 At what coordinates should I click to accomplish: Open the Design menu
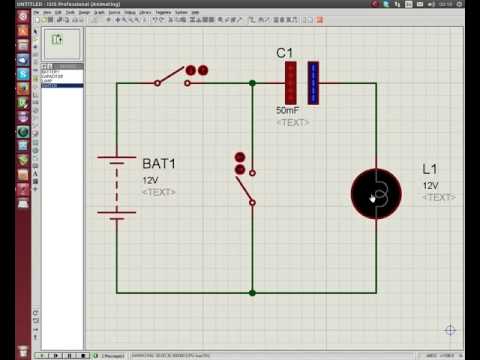(x=84, y=12)
